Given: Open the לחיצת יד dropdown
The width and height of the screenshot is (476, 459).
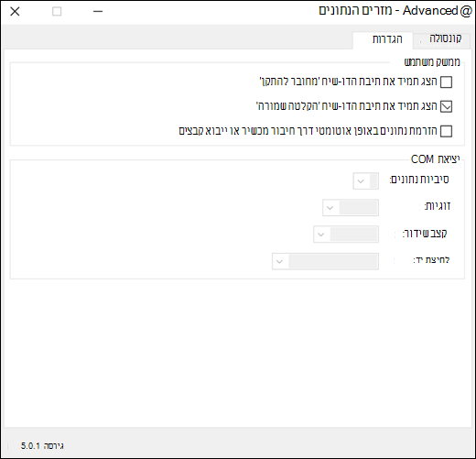Looking at the screenshot, I should tap(325, 261).
